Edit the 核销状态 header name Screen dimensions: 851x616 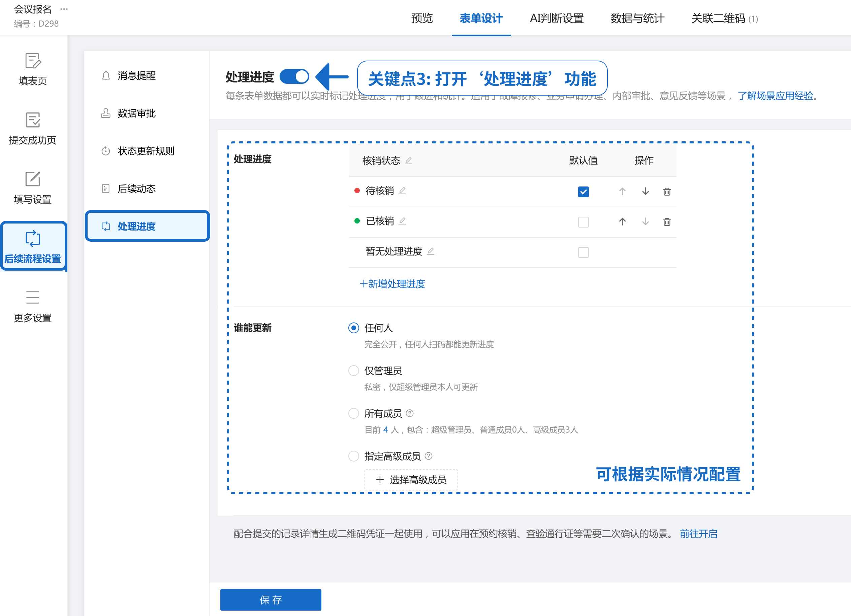[408, 161]
